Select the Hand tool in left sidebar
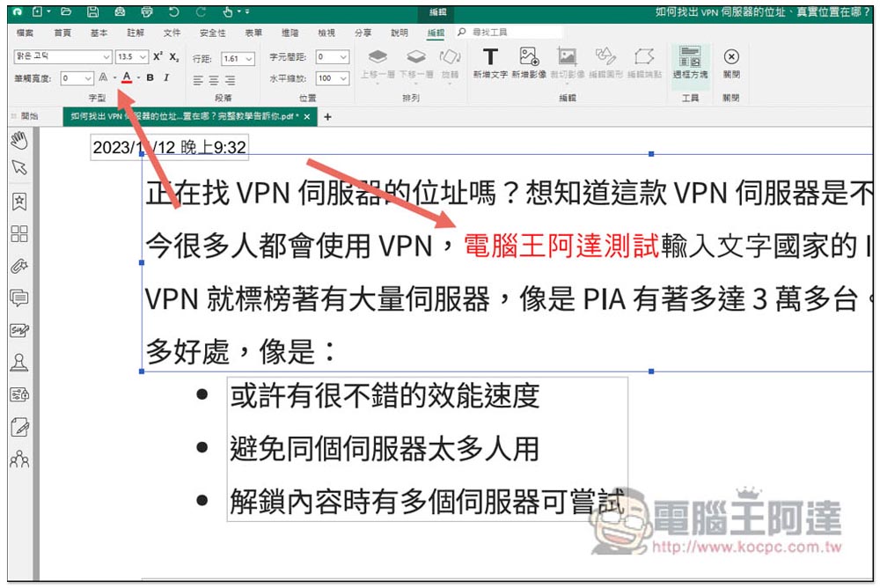This screenshot has height=588, width=880. click(x=19, y=140)
